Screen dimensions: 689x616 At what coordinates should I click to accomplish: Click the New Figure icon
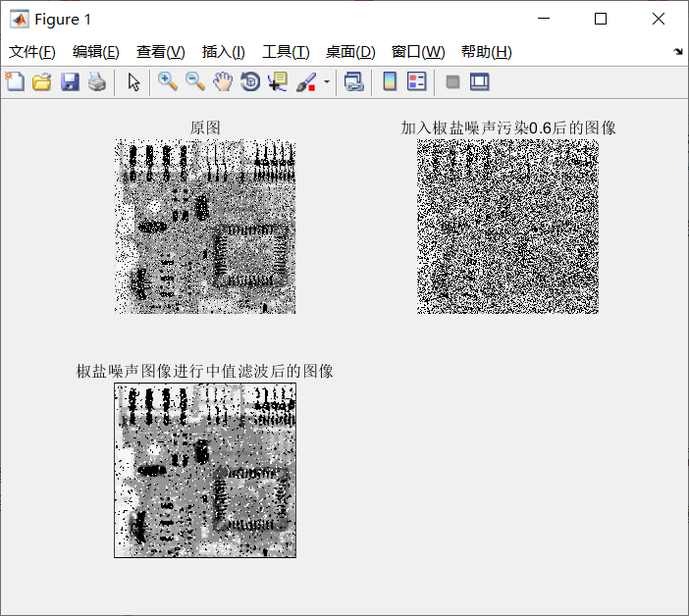[x=15, y=82]
